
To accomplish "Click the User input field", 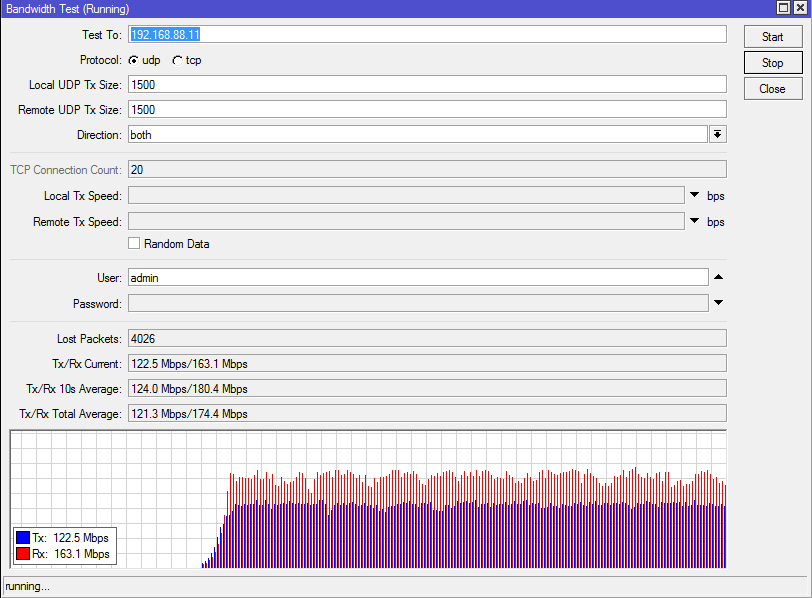I will point(417,278).
